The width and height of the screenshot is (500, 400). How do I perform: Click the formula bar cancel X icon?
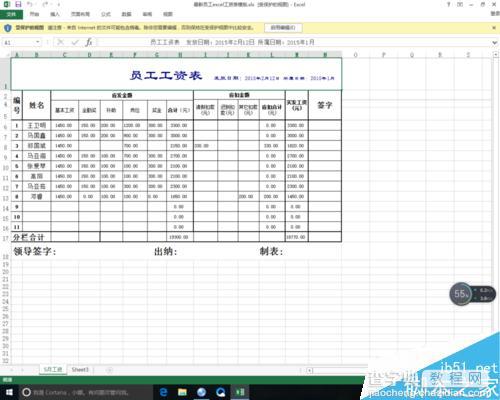point(60,42)
